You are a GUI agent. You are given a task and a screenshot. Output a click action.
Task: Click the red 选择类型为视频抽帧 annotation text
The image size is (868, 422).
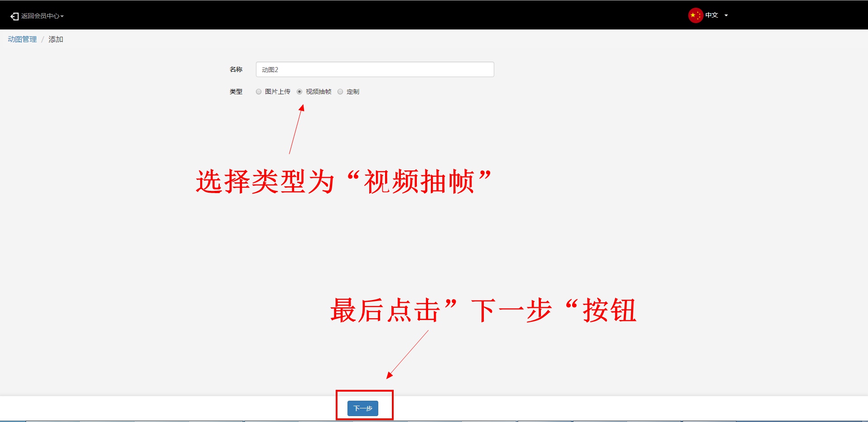(343, 182)
